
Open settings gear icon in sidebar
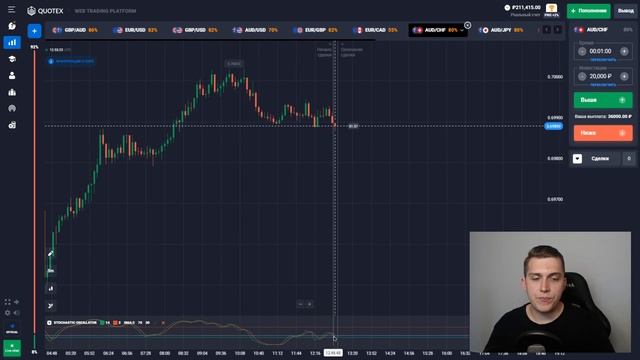7,313
